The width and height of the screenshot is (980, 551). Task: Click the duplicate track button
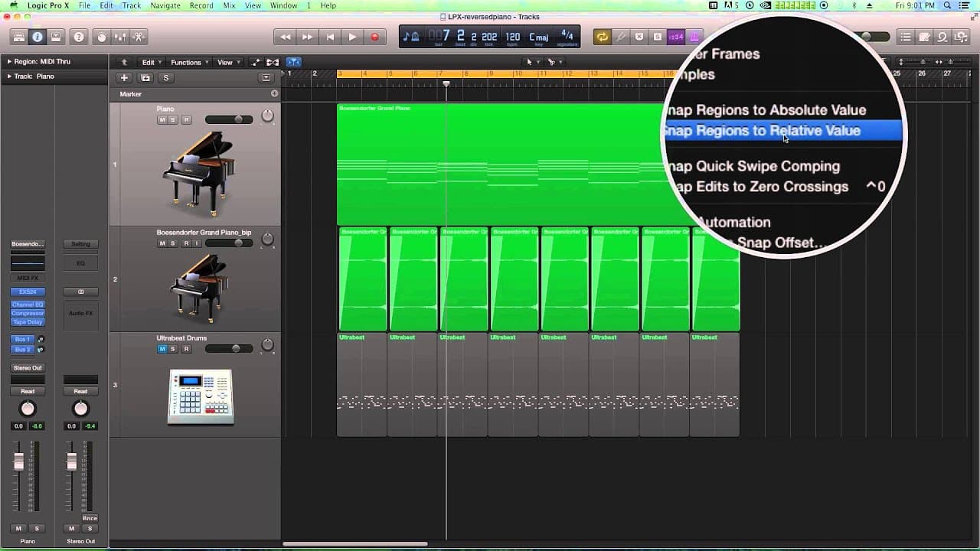(x=145, y=78)
